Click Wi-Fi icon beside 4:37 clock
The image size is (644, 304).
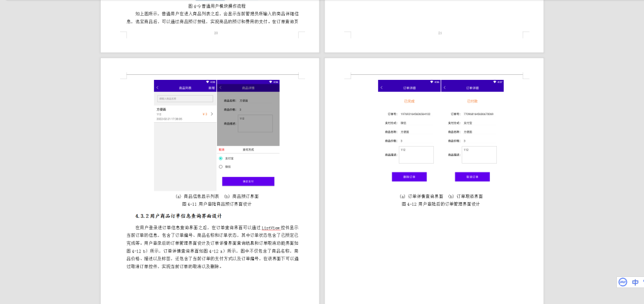tap(494, 82)
